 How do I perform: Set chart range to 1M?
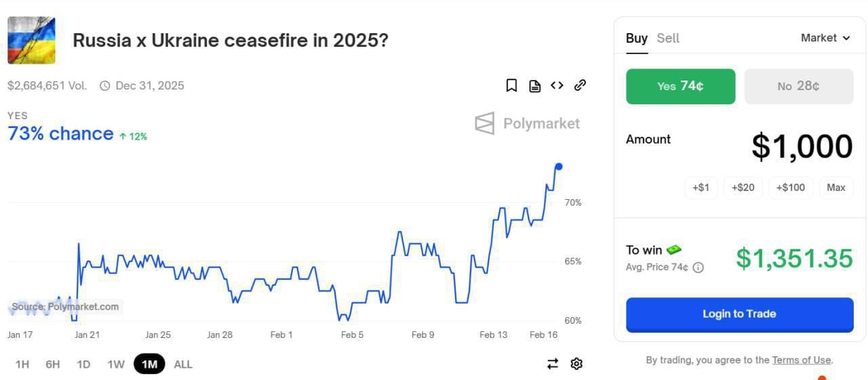tap(149, 364)
